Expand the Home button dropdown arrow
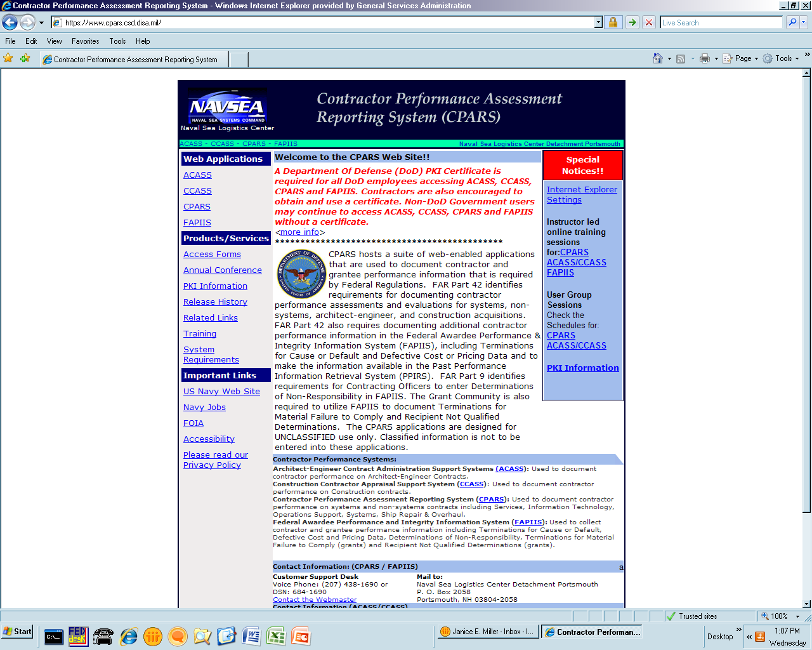The width and height of the screenshot is (812, 650). (669, 59)
